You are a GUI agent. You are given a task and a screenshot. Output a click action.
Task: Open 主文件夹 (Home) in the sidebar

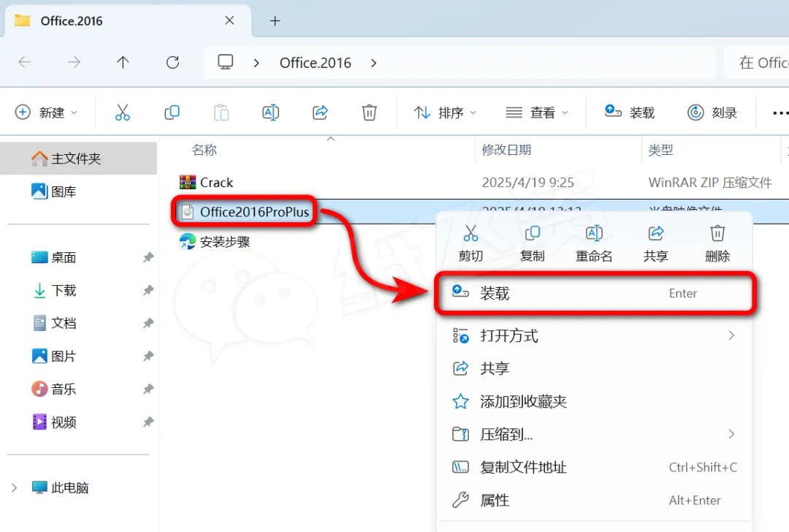(78, 159)
